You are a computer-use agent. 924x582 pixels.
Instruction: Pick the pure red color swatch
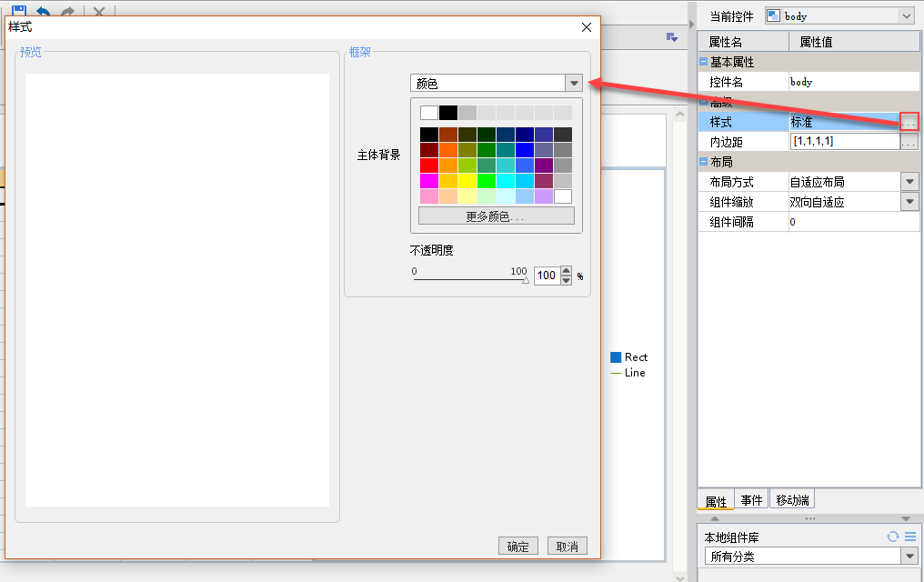(429, 166)
